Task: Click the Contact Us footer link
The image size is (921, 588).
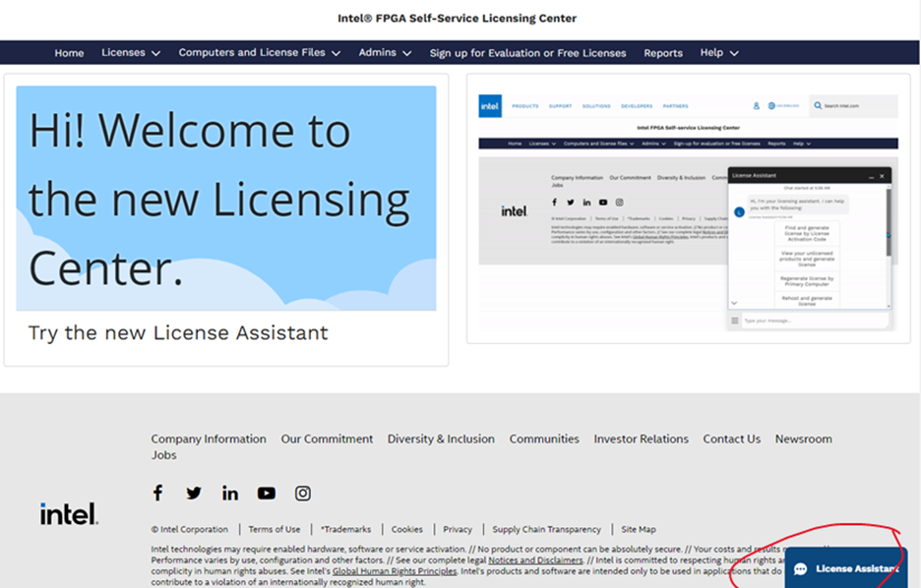Action: [x=731, y=439]
